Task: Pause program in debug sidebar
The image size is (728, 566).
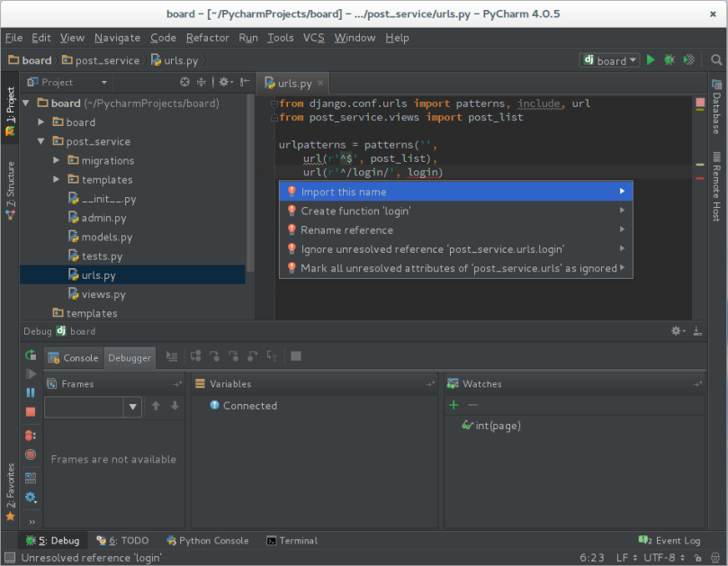Action: click(31, 393)
